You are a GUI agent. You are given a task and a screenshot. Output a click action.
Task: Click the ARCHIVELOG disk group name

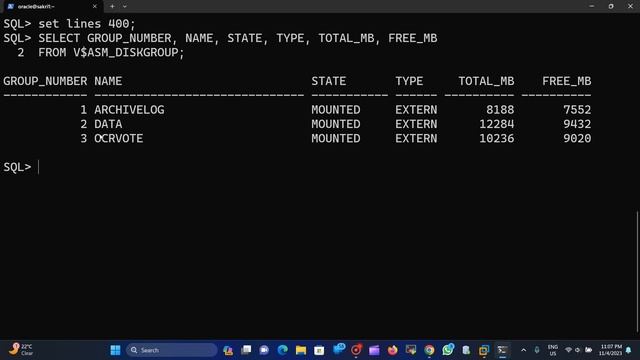coord(129,109)
